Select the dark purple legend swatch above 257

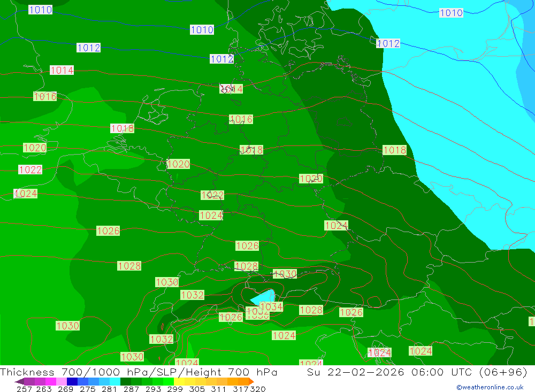coord(29,381)
